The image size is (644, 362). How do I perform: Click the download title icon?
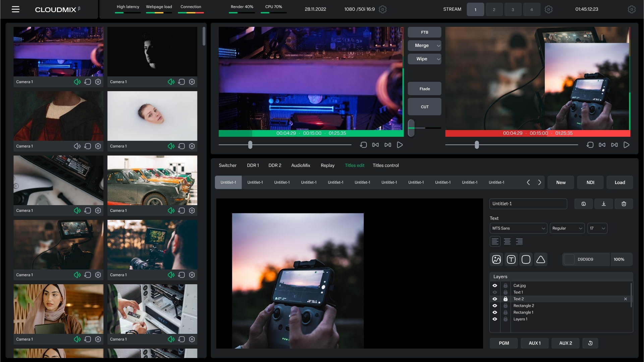click(x=603, y=204)
